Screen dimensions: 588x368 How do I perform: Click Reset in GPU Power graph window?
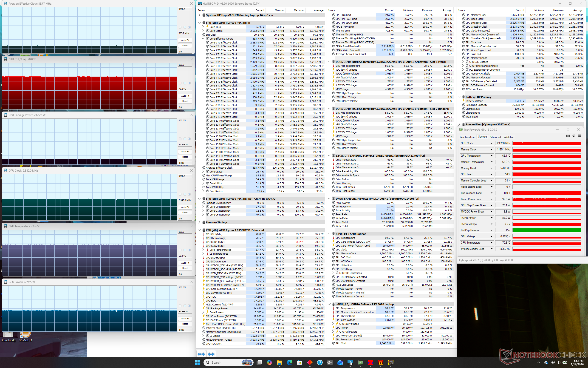pos(185,324)
